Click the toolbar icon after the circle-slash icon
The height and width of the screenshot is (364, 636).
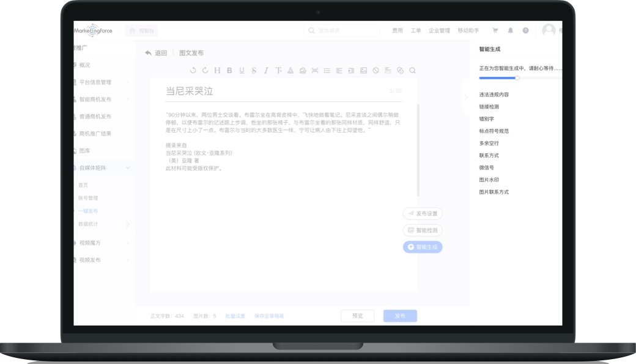(x=388, y=70)
